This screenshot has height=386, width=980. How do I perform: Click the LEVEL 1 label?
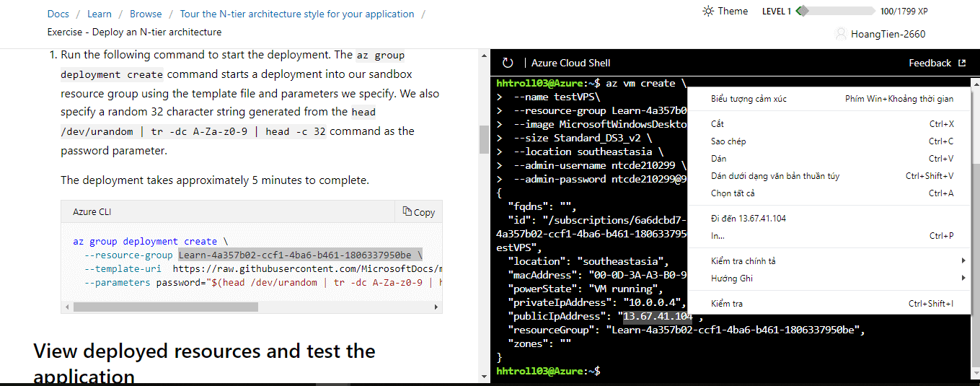click(x=777, y=11)
